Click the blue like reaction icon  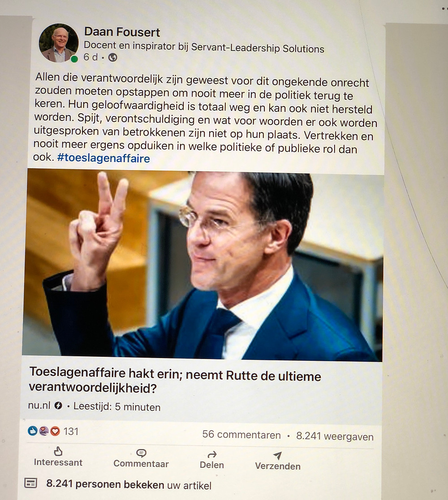tap(33, 431)
